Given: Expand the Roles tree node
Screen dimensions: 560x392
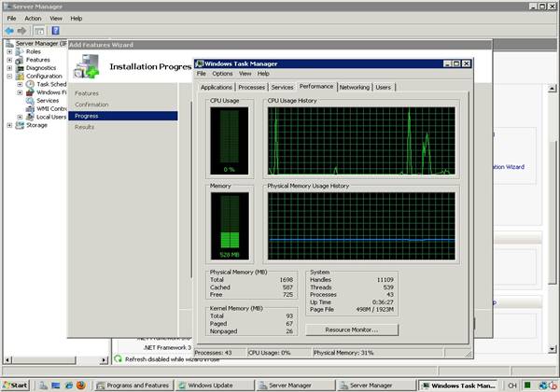Looking at the screenshot, I should pos(9,51).
